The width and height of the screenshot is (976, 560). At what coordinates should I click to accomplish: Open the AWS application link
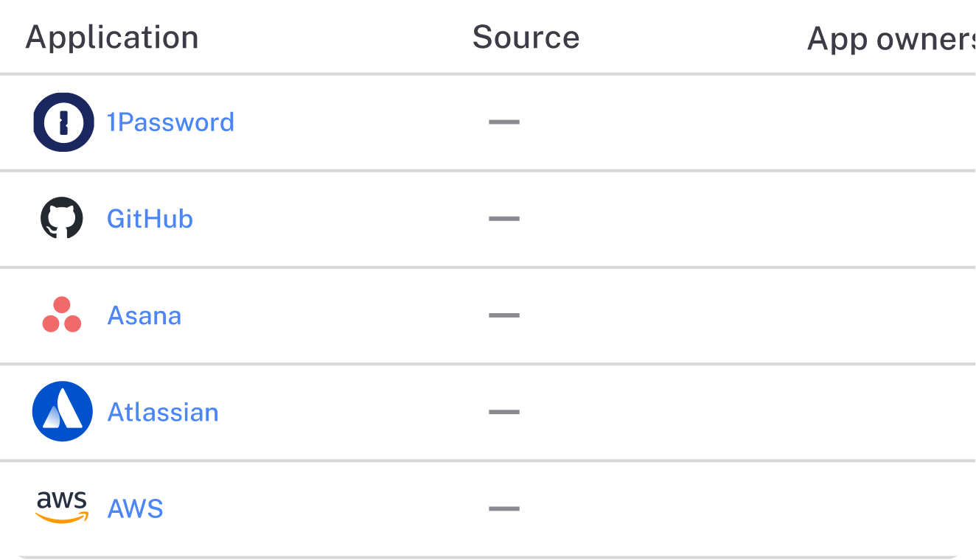[x=136, y=508]
